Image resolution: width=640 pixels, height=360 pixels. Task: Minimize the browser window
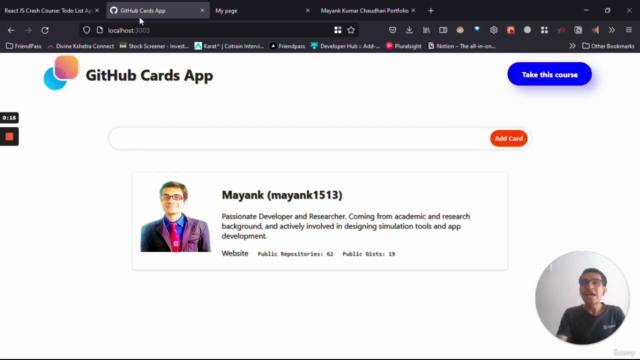click(586, 11)
